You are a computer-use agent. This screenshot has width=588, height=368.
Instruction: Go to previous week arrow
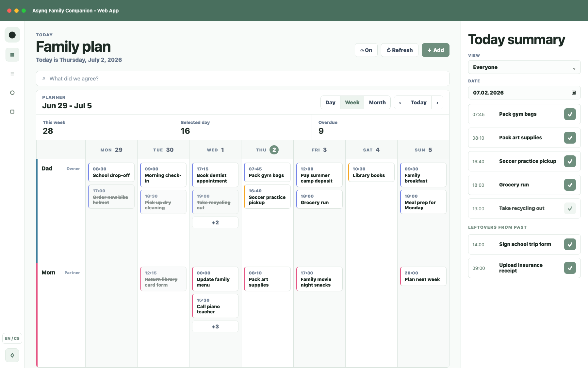point(400,102)
